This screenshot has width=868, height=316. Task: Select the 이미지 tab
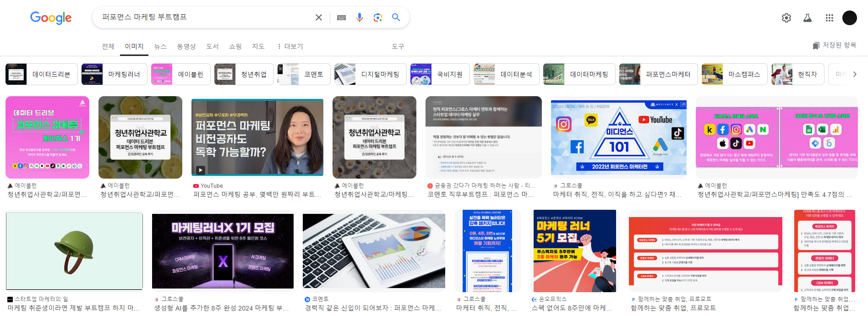tap(134, 46)
